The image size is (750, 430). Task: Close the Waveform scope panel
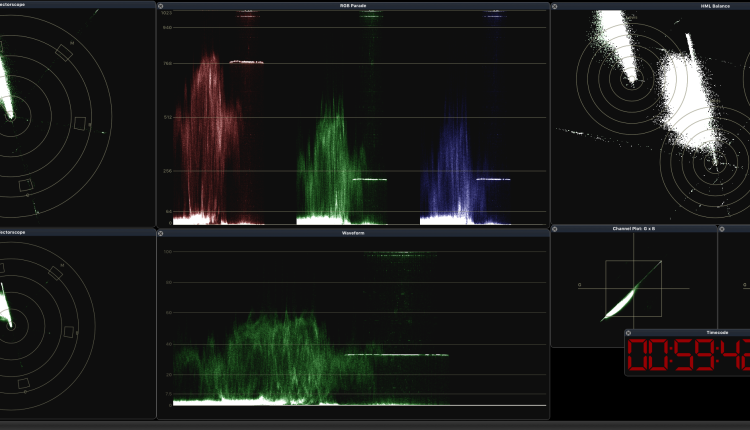(x=161, y=232)
